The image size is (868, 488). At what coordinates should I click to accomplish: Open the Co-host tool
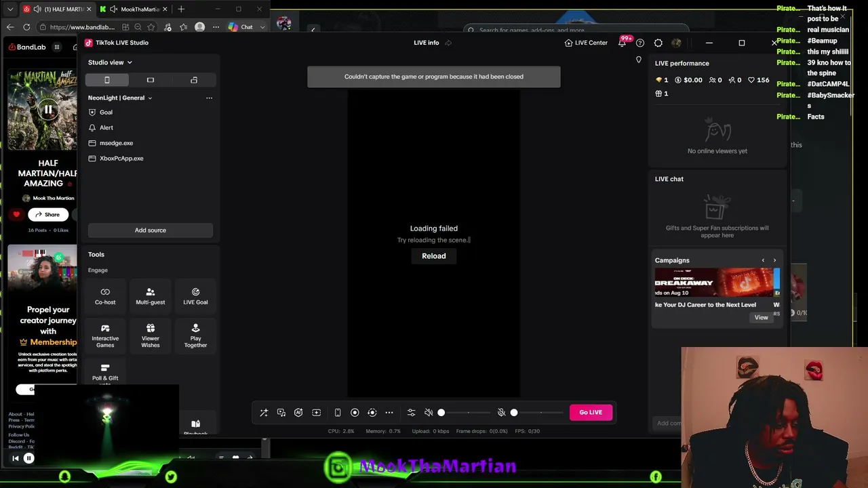coord(105,296)
